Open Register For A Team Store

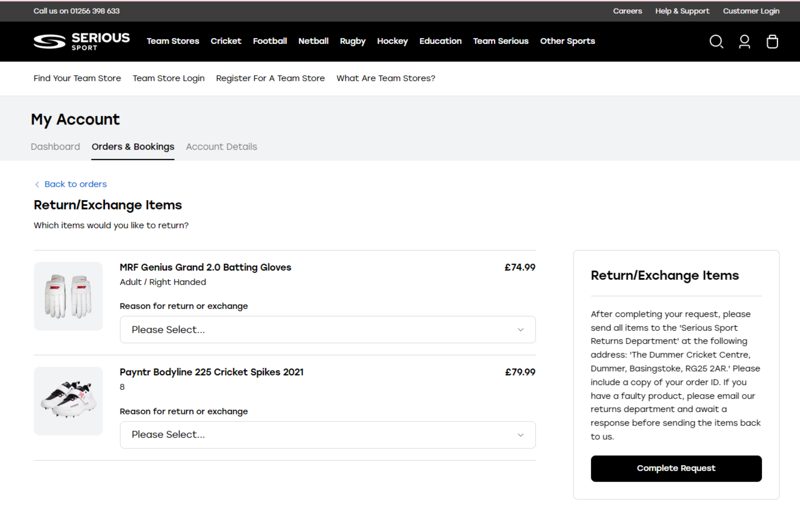[x=270, y=78]
